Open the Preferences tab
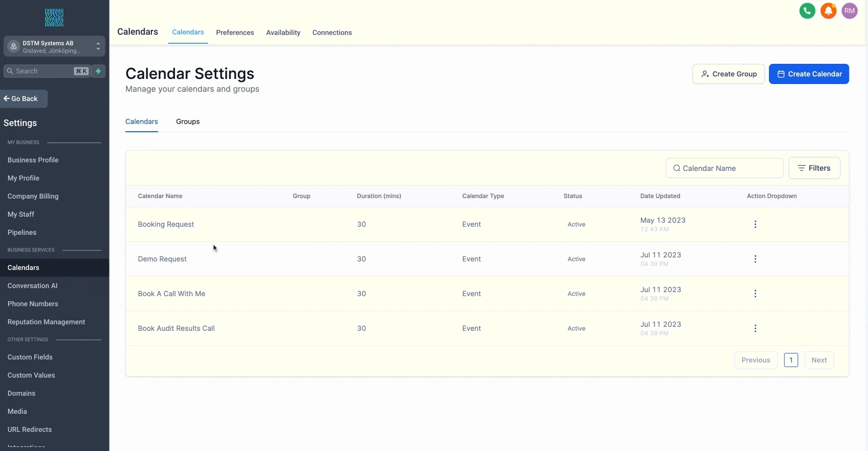Image resolution: width=868 pixels, height=451 pixels. coord(235,33)
